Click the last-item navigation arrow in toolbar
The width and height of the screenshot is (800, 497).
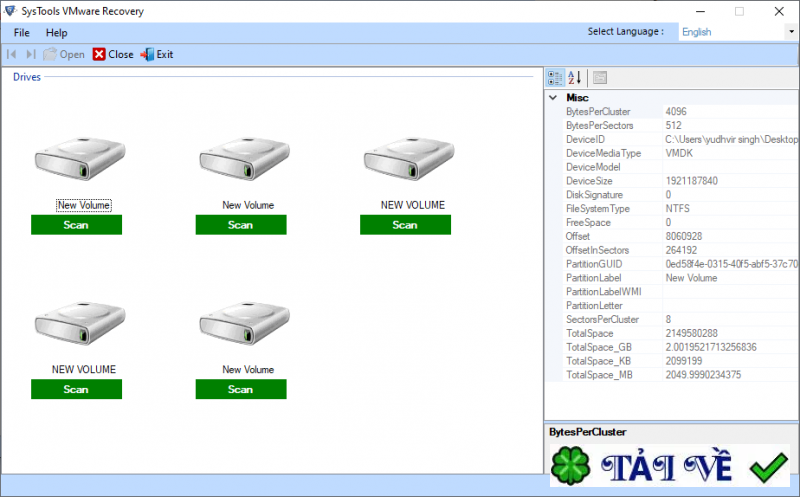point(31,54)
